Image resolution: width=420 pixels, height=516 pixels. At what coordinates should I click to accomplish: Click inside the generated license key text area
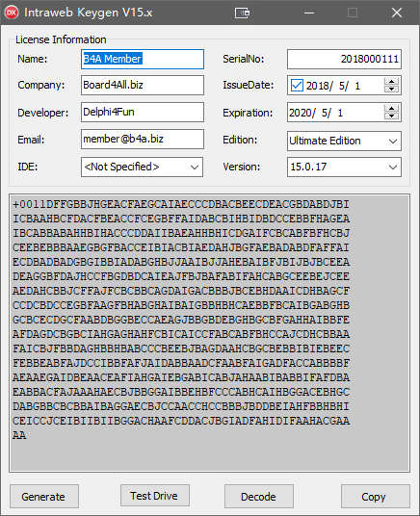point(209,333)
